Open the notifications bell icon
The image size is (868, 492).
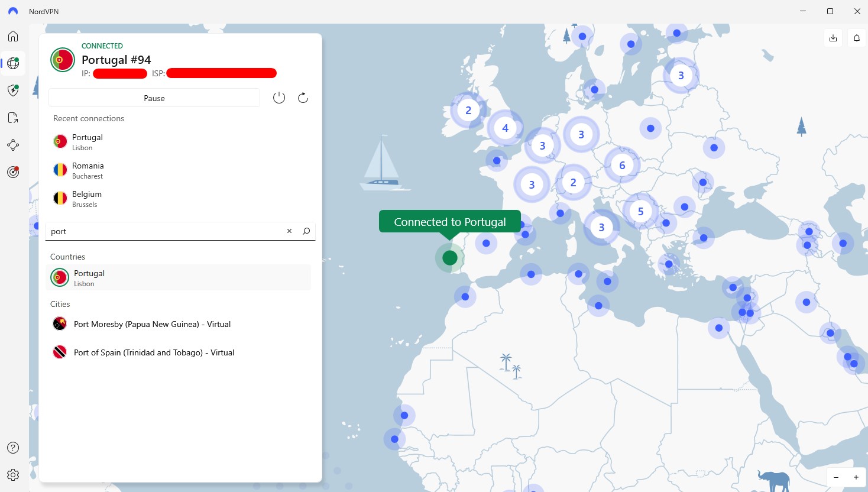(x=857, y=38)
